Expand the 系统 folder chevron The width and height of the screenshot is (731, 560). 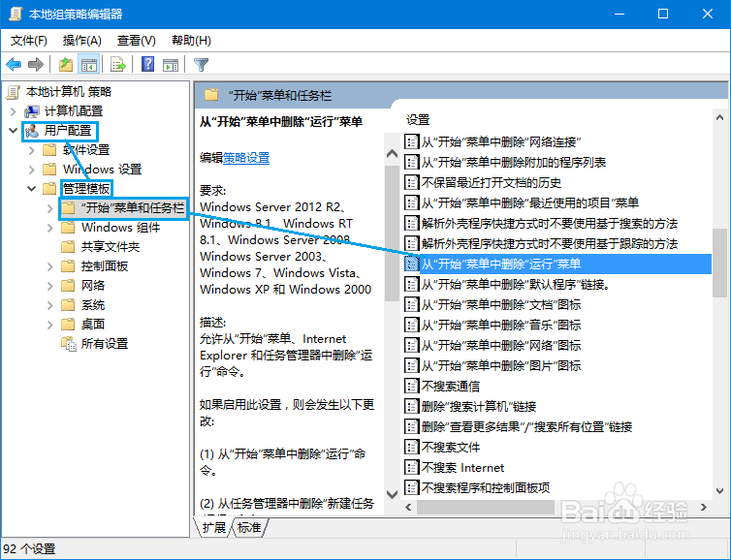(50, 305)
